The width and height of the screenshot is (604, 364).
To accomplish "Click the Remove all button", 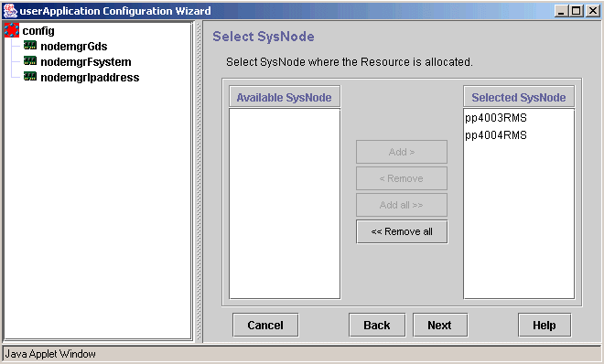I will 402,231.
